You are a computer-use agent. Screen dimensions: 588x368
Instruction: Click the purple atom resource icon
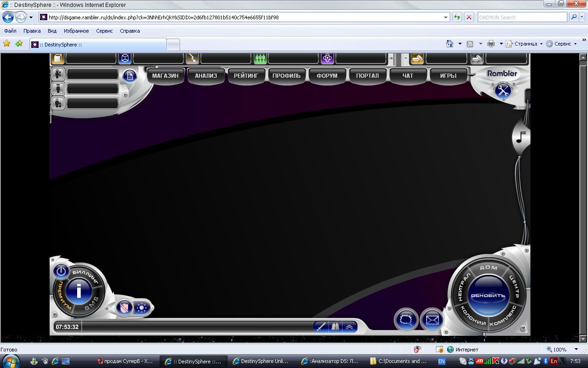327,58
